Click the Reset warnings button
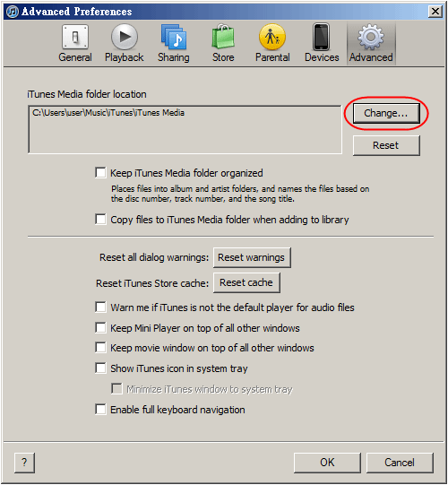 coord(252,257)
